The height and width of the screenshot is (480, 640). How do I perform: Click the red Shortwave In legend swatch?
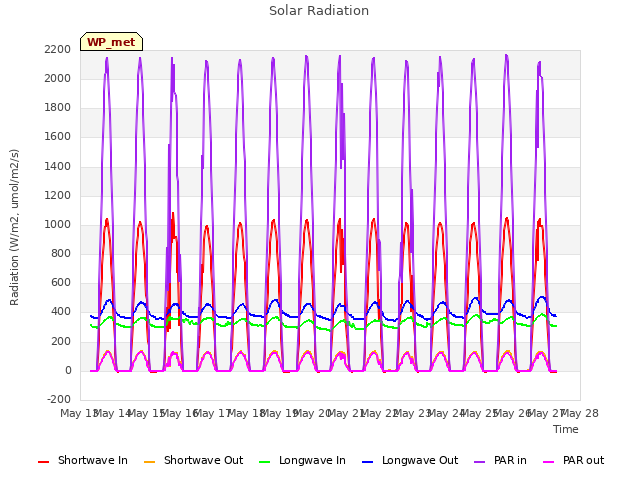(x=43, y=462)
